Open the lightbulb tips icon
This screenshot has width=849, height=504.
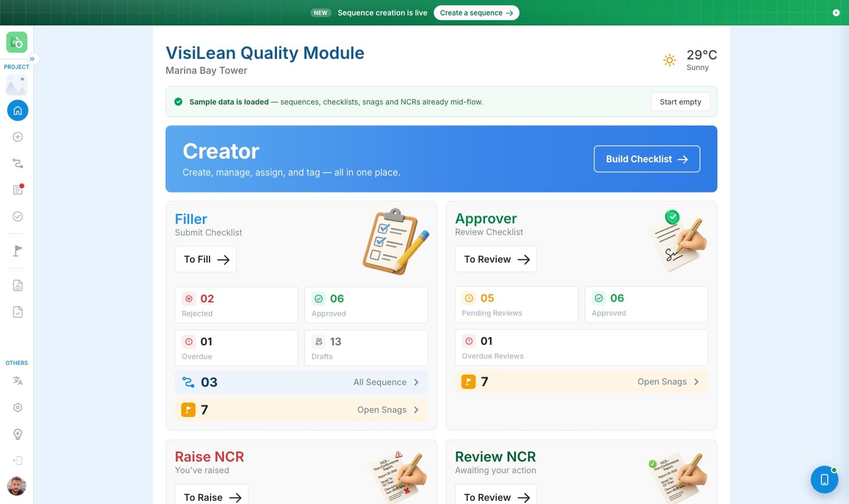pos(18,434)
